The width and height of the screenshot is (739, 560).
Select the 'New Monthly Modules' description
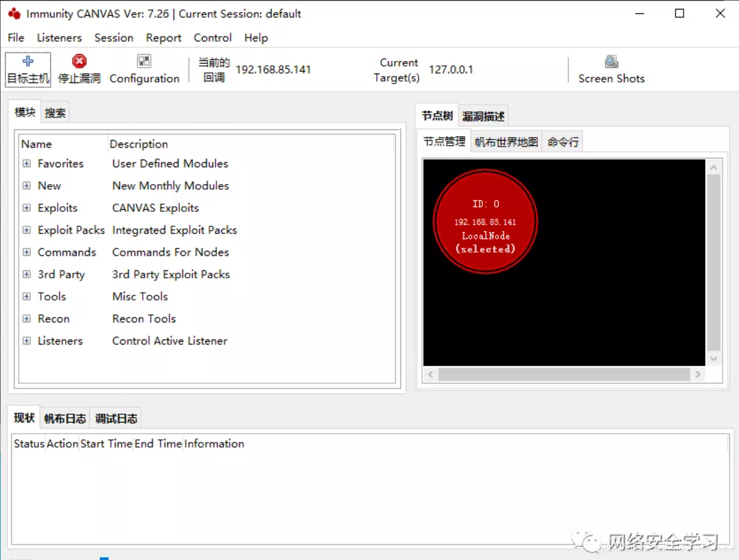170,185
